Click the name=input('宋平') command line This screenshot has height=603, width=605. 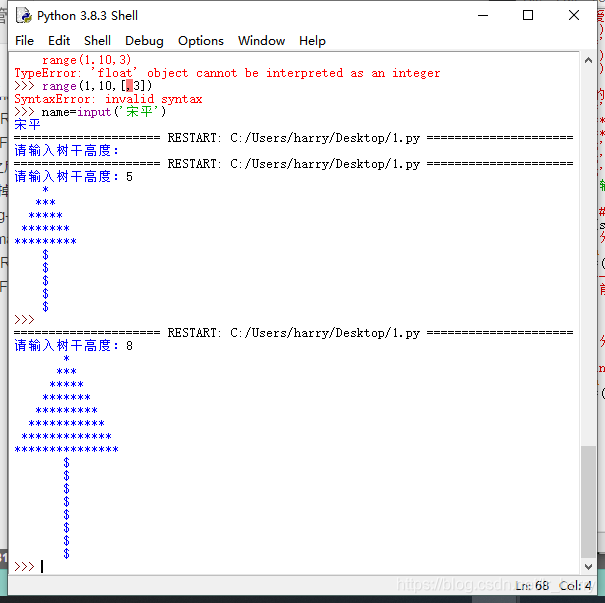(x=90, y=112)
